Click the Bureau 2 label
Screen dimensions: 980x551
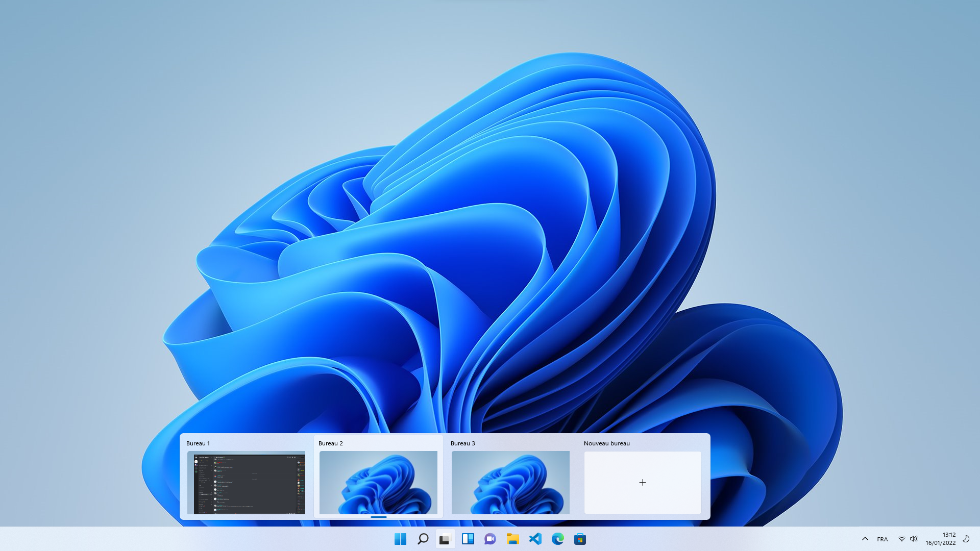(x=331, y=443)
